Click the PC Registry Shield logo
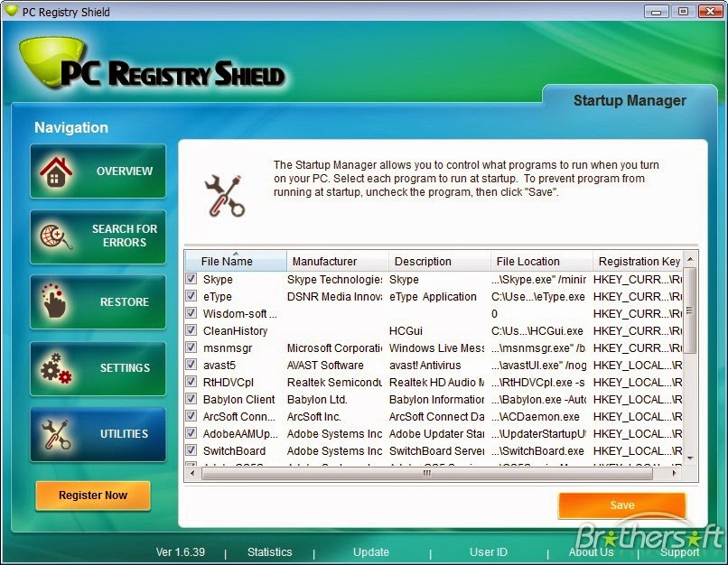Screen dimensions: 728x565 (x=152, y=64)
